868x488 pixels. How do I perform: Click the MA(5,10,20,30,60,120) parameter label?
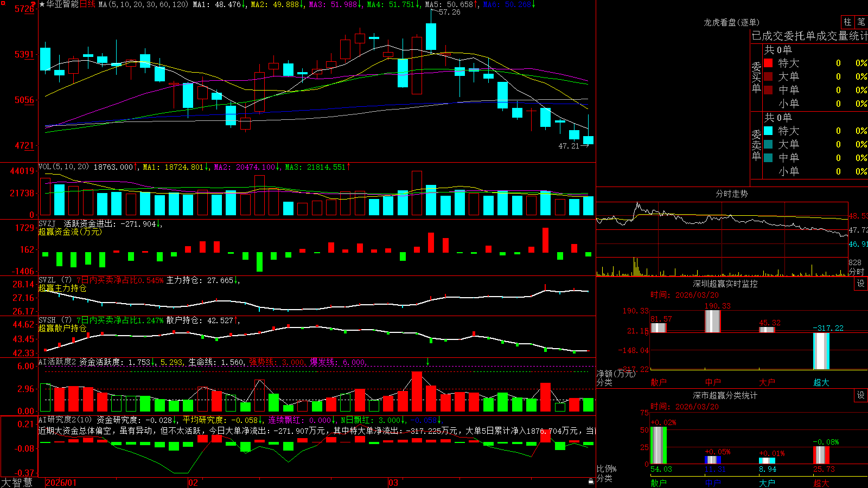coord(143,4)
